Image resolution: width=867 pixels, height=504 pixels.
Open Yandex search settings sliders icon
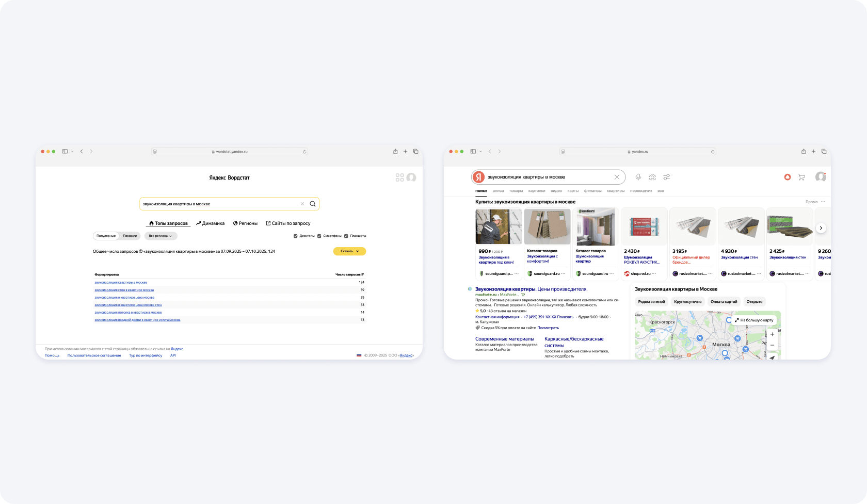[x=667, y=177]
